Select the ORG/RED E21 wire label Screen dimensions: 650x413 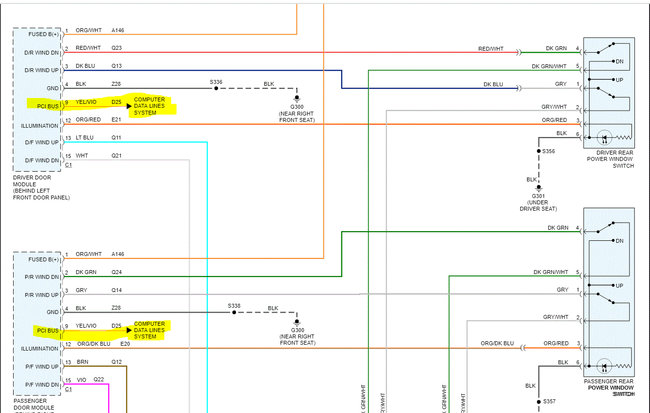pos(99,119)
